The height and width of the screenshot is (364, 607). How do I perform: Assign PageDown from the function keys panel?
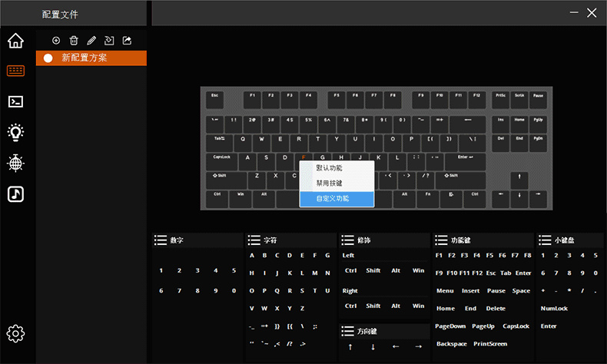(x=450, y=326)
